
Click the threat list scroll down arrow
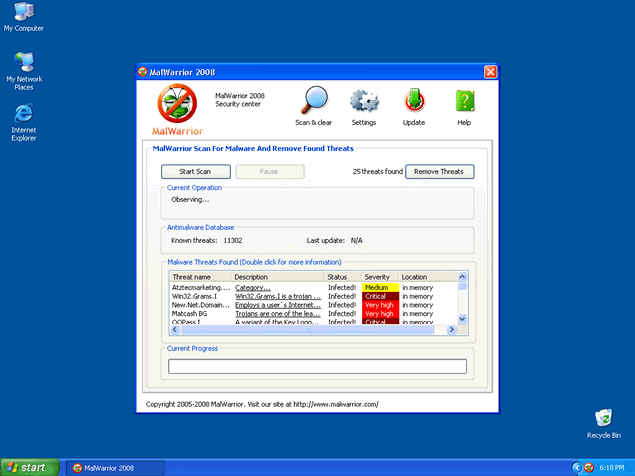click(x=462, y=319)
